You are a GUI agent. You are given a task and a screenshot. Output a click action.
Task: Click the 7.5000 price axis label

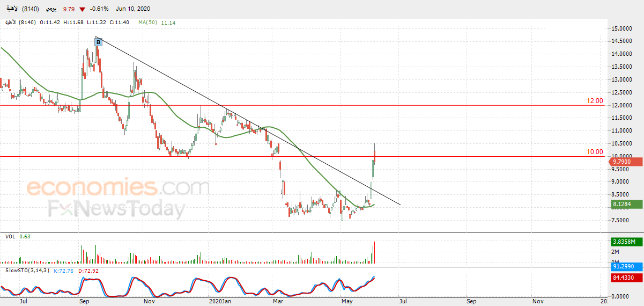(621, 220)
